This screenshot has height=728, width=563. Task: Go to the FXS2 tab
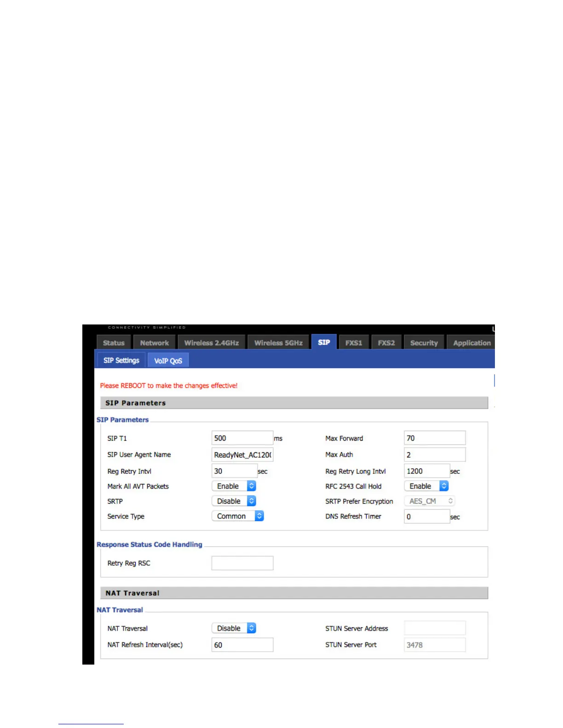point(386,342)
